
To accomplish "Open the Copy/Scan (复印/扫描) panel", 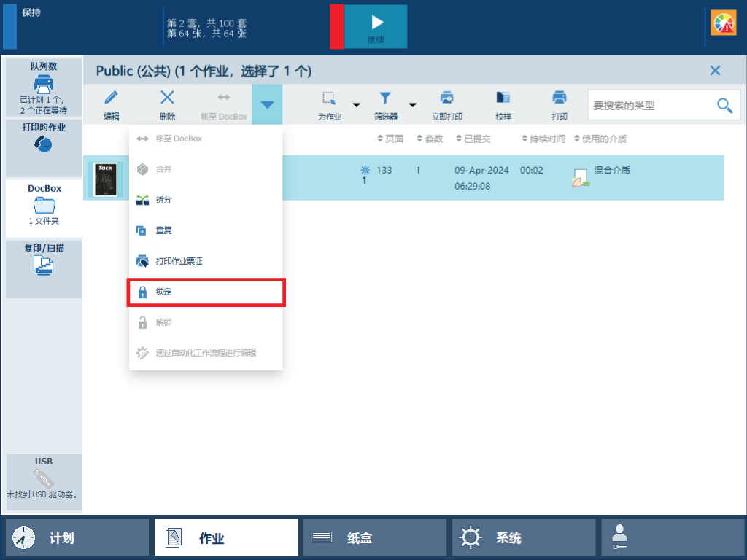I will pos(44,268).
